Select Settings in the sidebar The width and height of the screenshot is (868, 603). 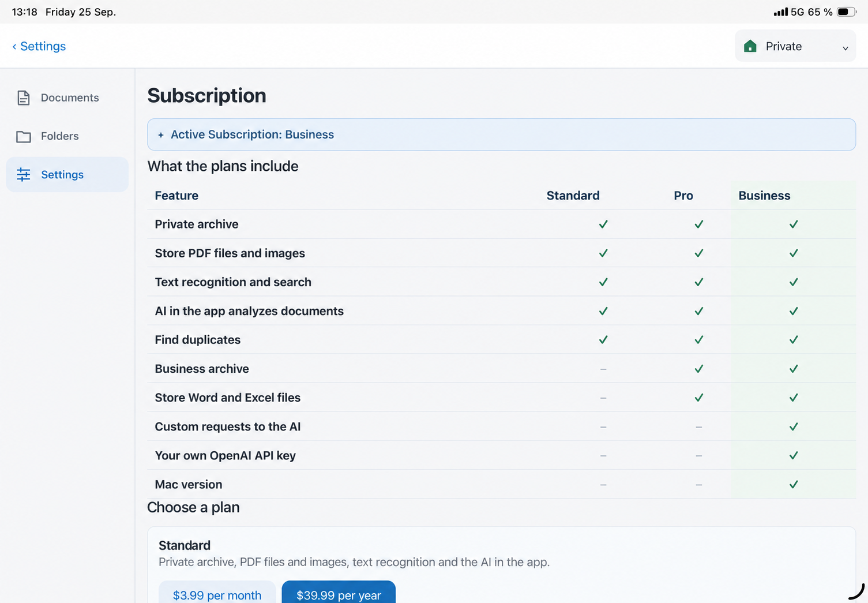(x=67, y=174)
